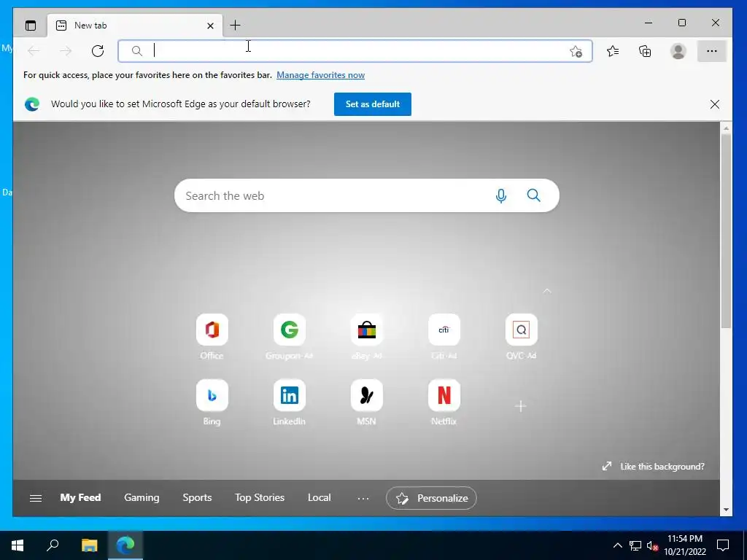
Task: Click Like this background link
Action: (654, 466)
